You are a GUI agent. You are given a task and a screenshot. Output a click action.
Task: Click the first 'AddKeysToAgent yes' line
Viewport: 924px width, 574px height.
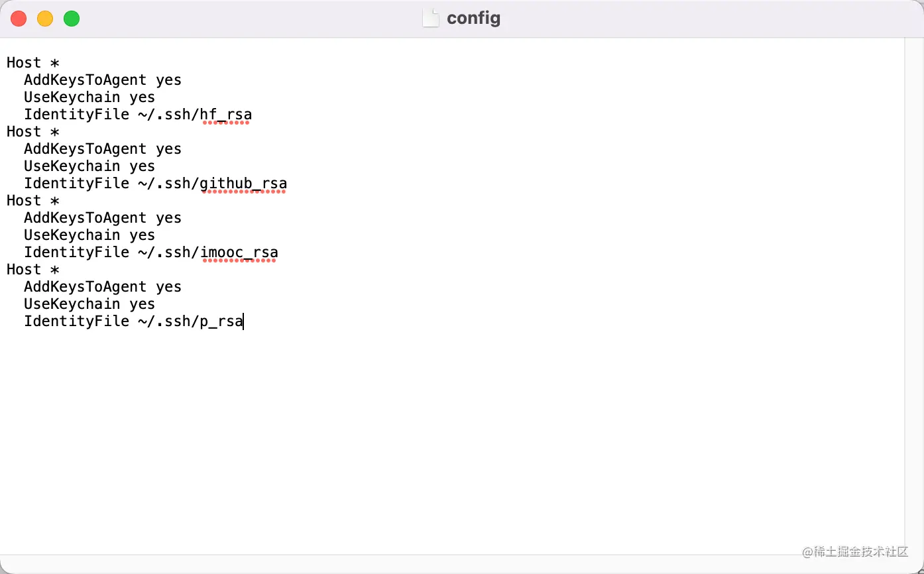[x=103, y=80]
